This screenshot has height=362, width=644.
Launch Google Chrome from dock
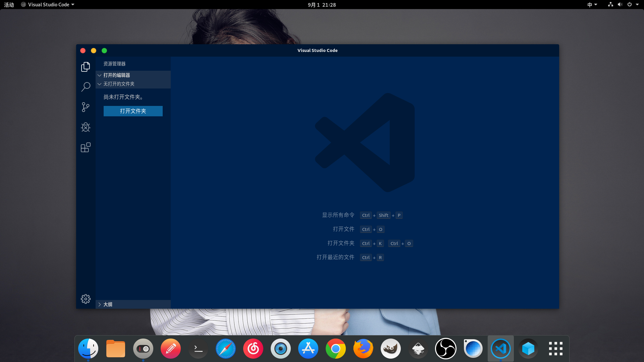tap(336, 349)
